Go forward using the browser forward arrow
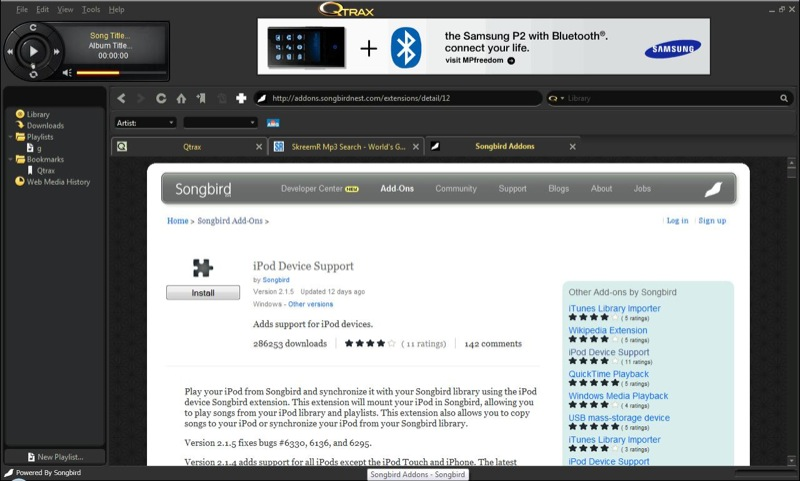The image size is (800, 481). pyautogui.click(x=141, y=98)
